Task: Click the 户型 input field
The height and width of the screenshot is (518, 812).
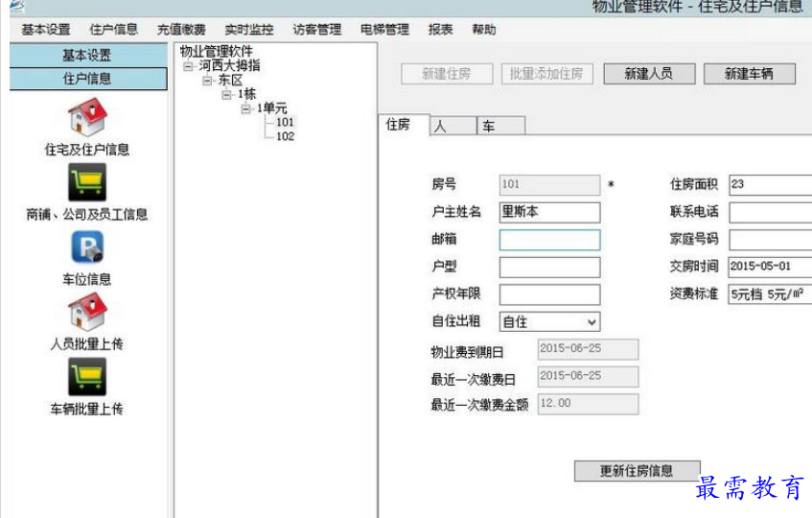Action: [x=549, y=268]
